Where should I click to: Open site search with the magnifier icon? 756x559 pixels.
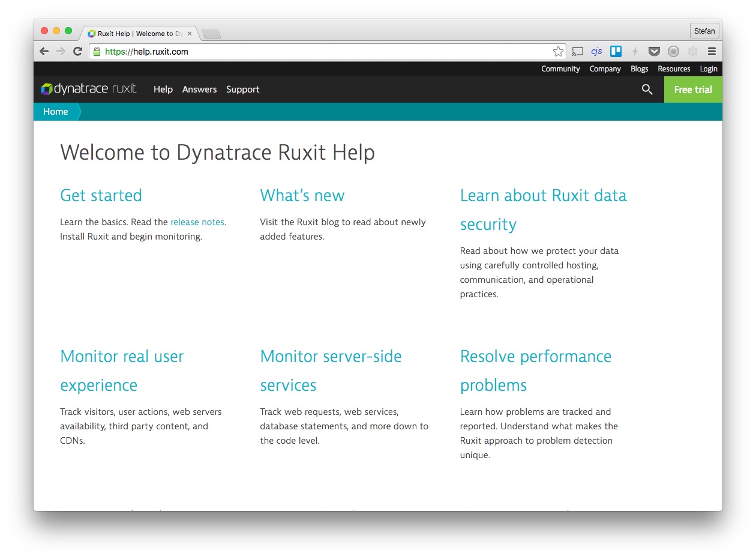coord(647,89)
